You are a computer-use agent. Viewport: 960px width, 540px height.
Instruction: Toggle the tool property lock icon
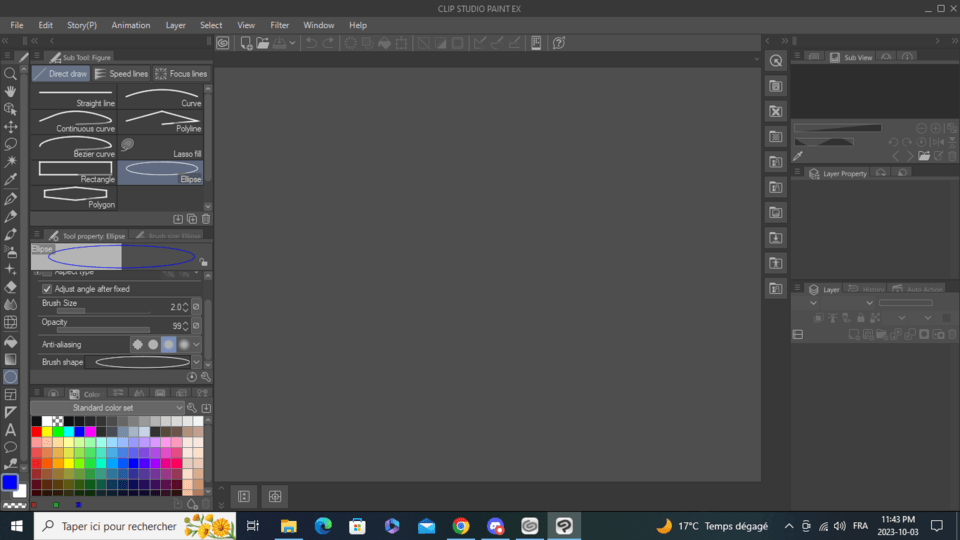point(203,262)
